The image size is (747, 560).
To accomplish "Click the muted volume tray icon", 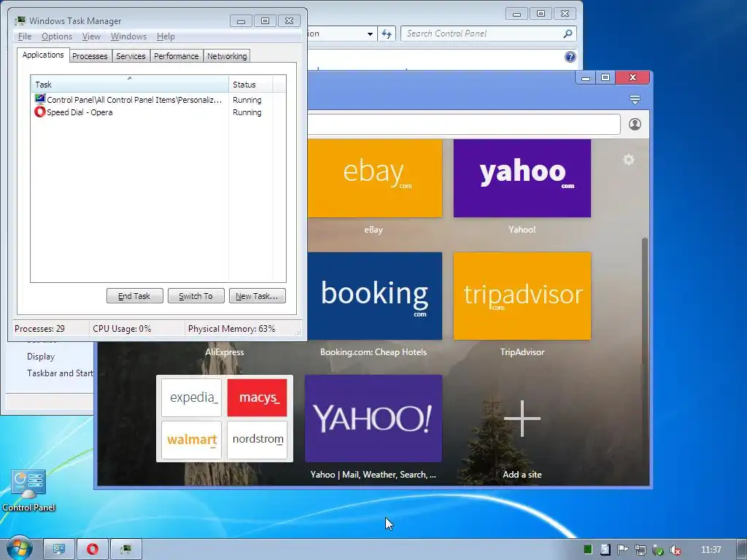I will 675,550.
